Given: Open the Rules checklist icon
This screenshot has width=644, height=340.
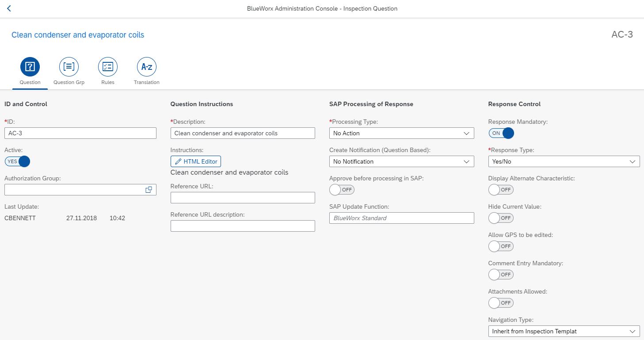Looking at the screenshot, I should [108, 67].
